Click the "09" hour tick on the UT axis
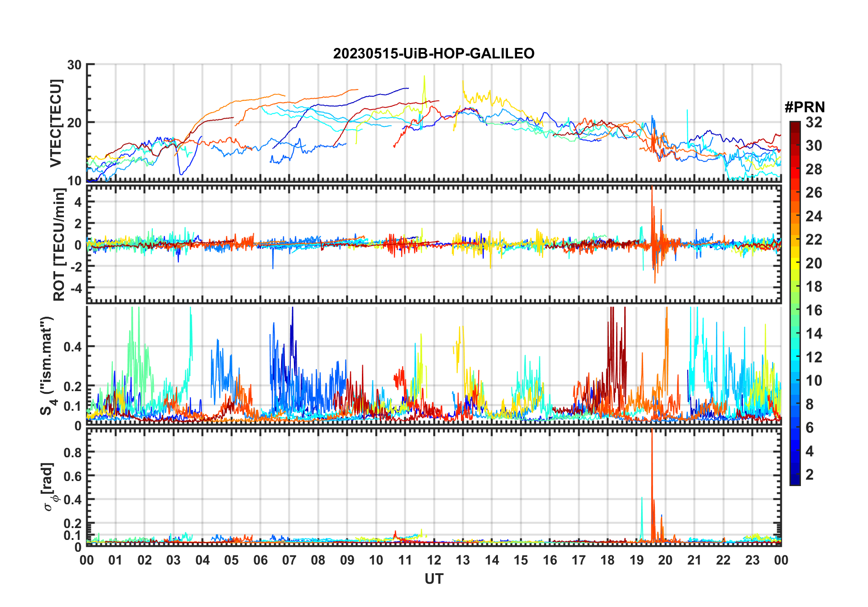 click(347, 560)
